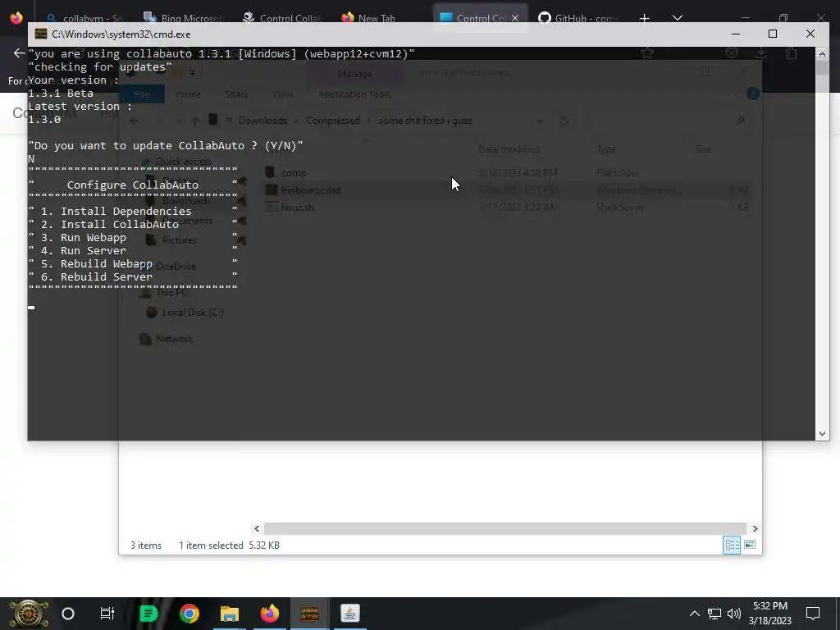
Task: Refresh the File Explorer folder view
Action: point(564,121)
